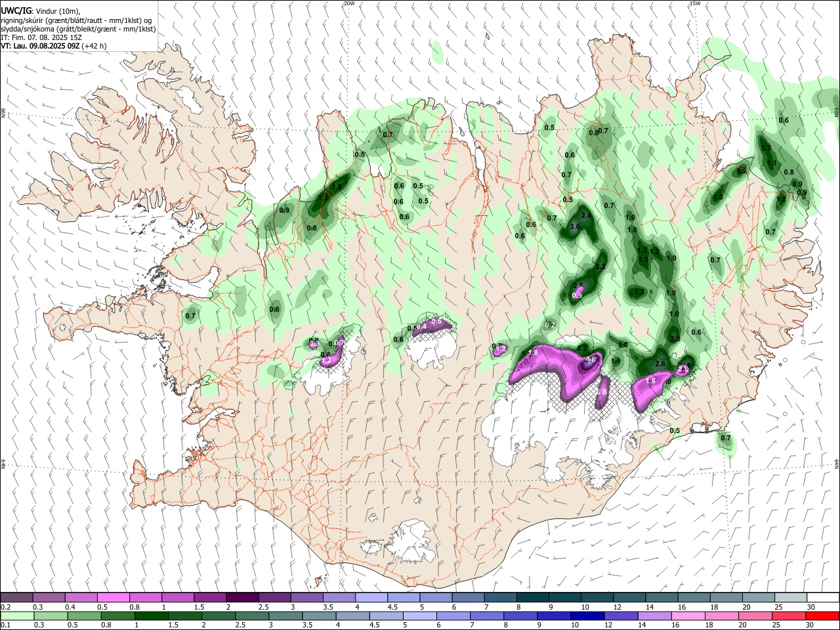This screenshot has width=840, height=630.
Task: Click the darkest green 1 swatch in lower legend row
Action: (151, 616)
